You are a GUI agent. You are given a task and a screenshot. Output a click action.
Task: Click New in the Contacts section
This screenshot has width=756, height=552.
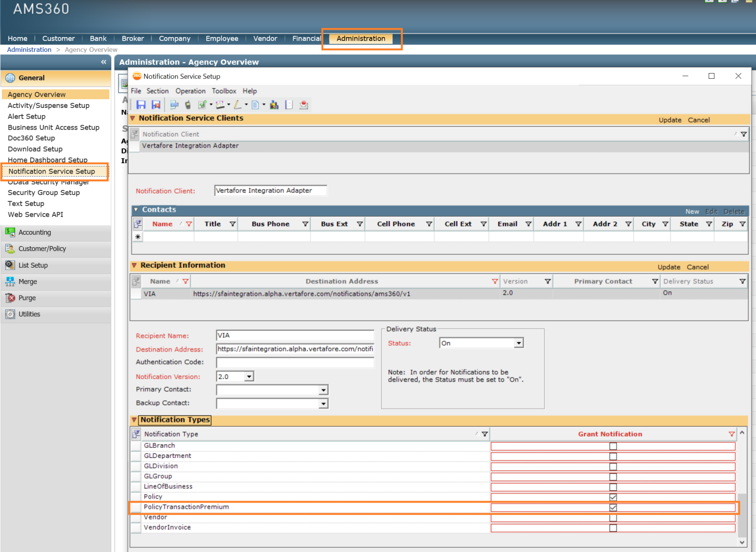coord(692,212)
